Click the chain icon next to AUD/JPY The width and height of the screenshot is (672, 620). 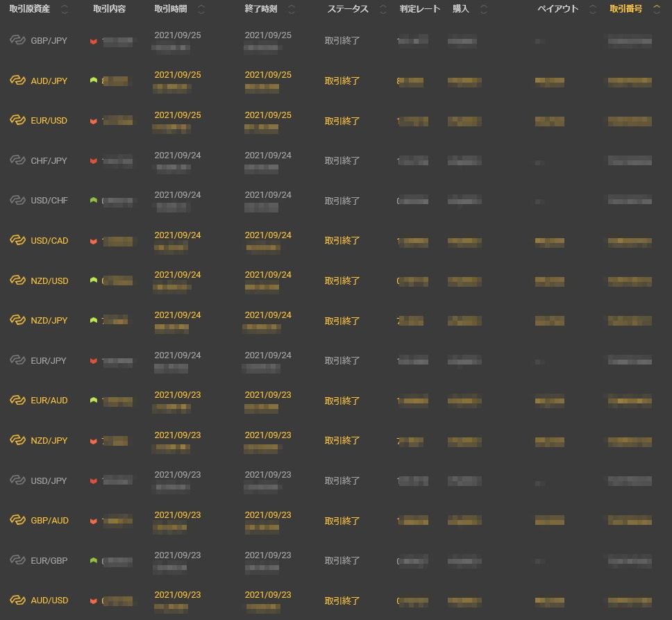pos(17,81)
